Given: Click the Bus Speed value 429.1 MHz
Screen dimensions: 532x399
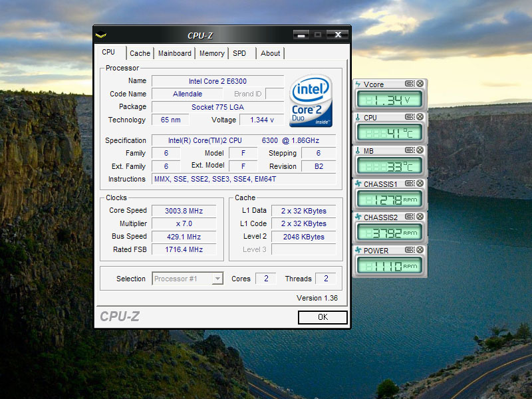Looking at the screenshot, I should coord(184,237).
